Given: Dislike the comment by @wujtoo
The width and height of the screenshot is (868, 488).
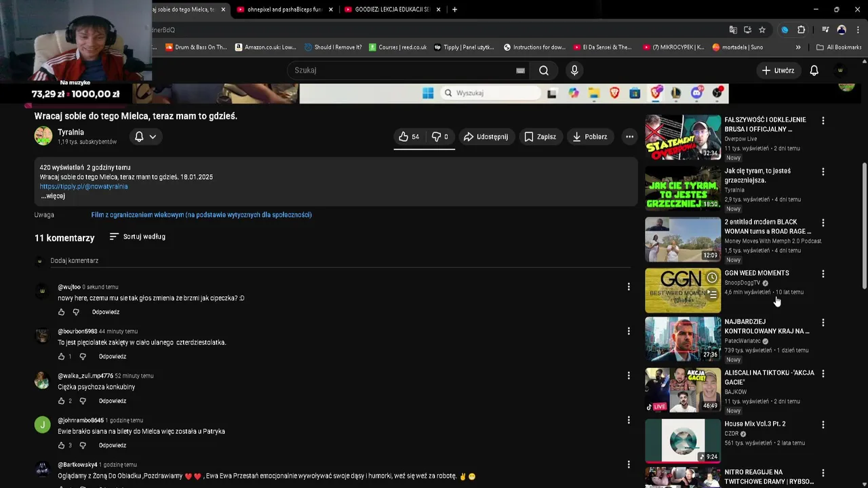Looking at the screenshot, I should (x=76, y=312).
